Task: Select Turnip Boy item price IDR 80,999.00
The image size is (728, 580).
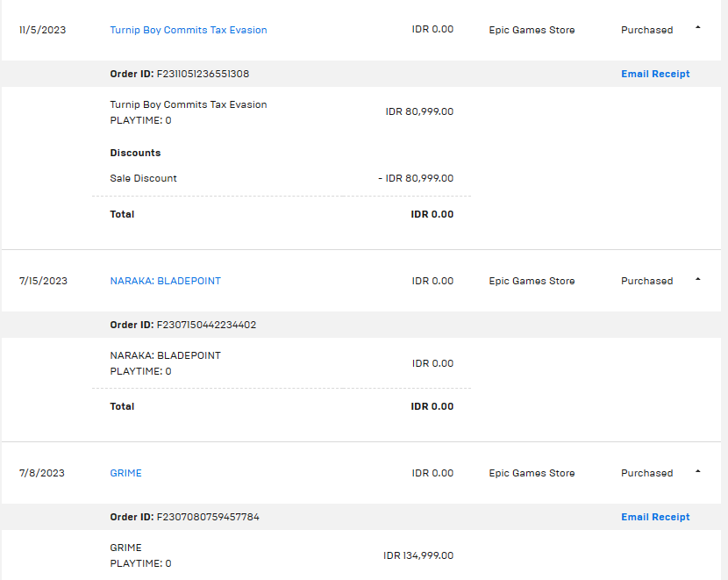Action: (x=419, y=111)
